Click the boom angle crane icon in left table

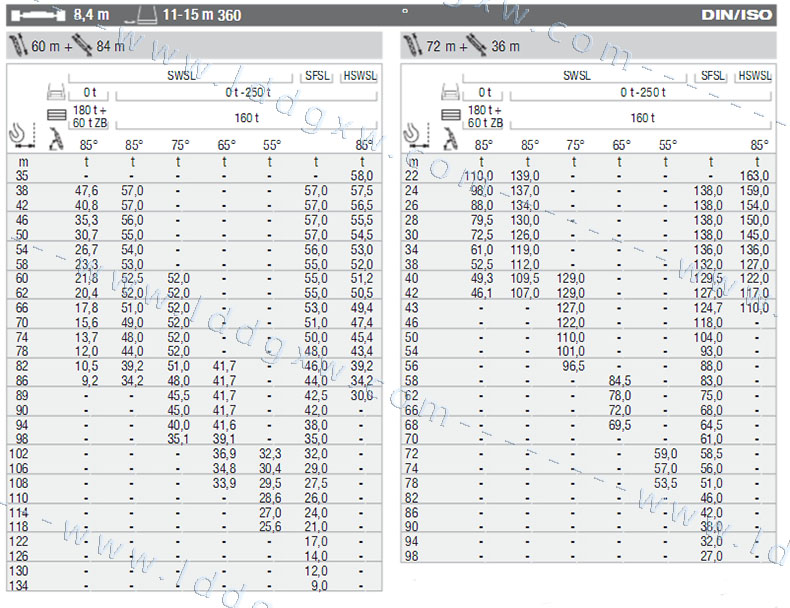pyautogui.click(x=56, y=139)
